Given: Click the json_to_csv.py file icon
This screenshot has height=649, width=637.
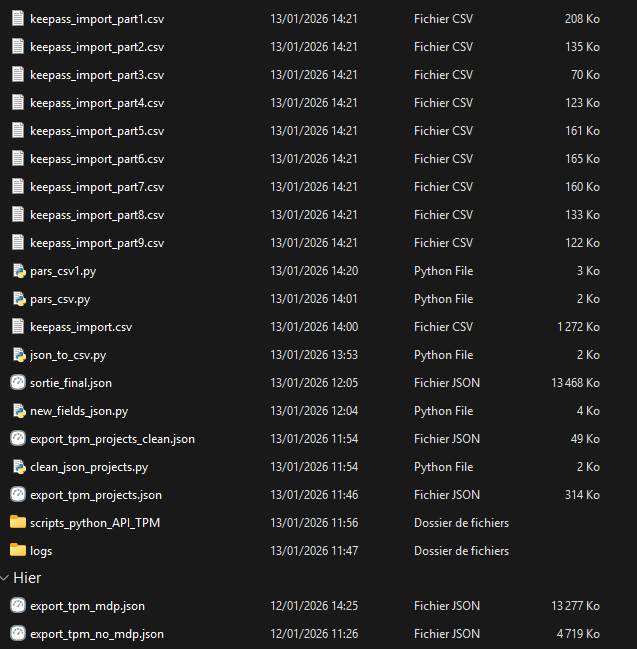Looking at the screenshot, I should [17, 354].
